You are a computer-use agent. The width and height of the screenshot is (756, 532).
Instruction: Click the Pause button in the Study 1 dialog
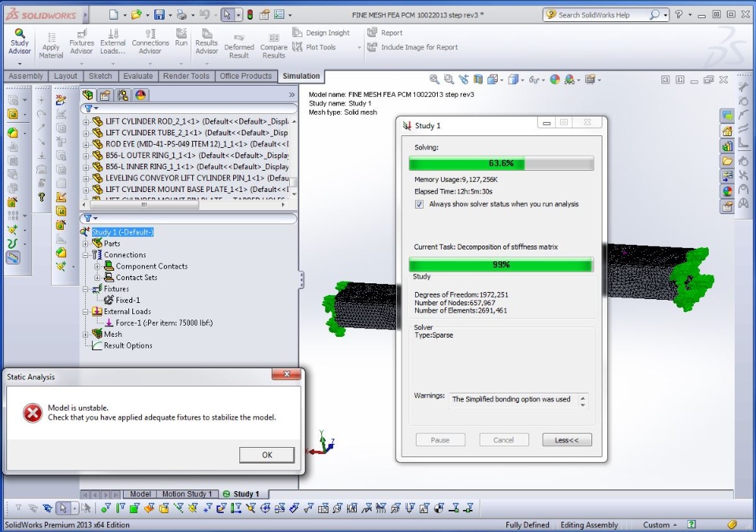tap(440, 440)
